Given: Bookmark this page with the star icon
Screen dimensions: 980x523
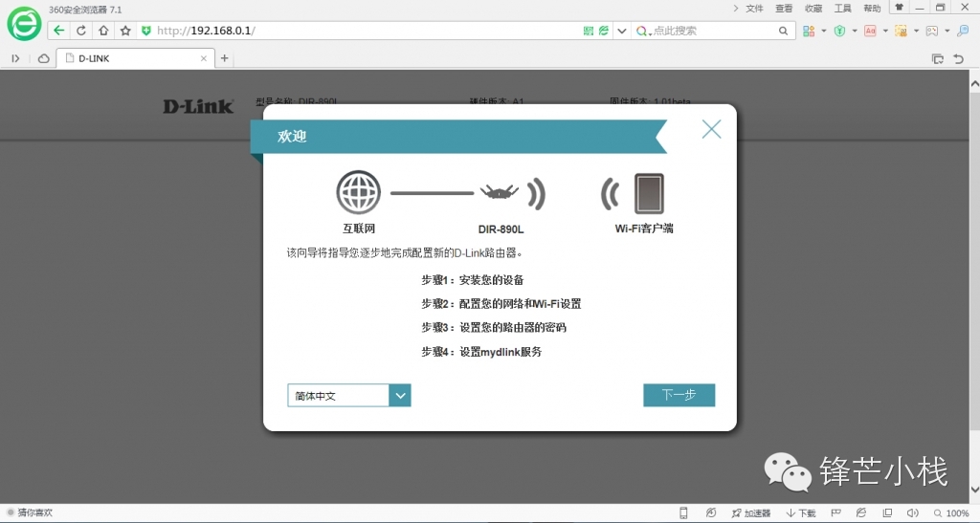Looking at the screenshot, I should [125, 31].
